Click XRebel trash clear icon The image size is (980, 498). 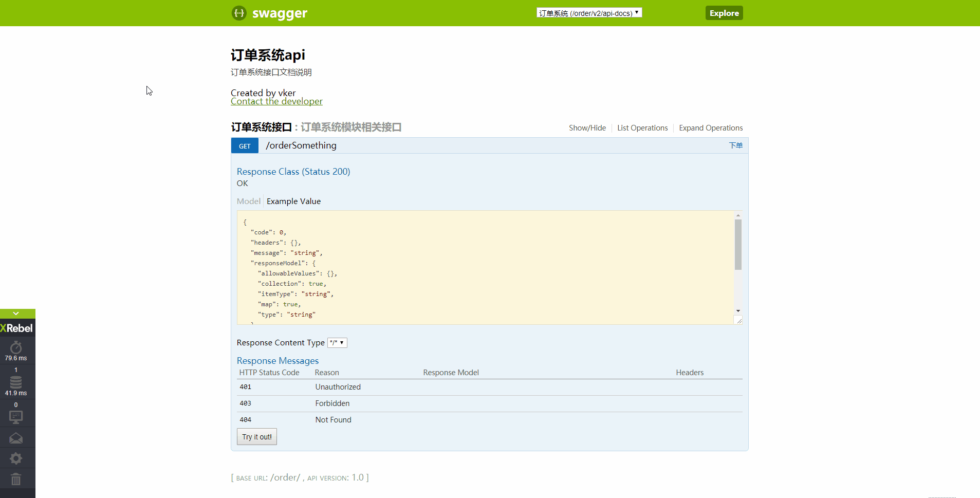click(x=16, y=479)
